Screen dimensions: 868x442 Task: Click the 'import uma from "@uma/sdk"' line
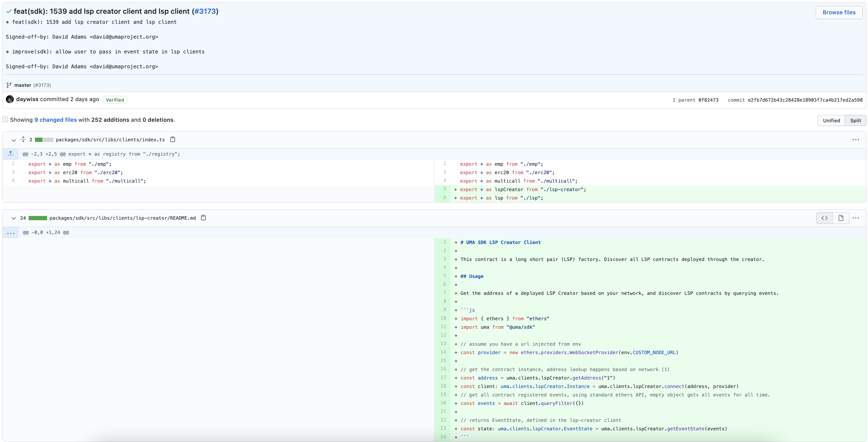(x=498, y=327)
